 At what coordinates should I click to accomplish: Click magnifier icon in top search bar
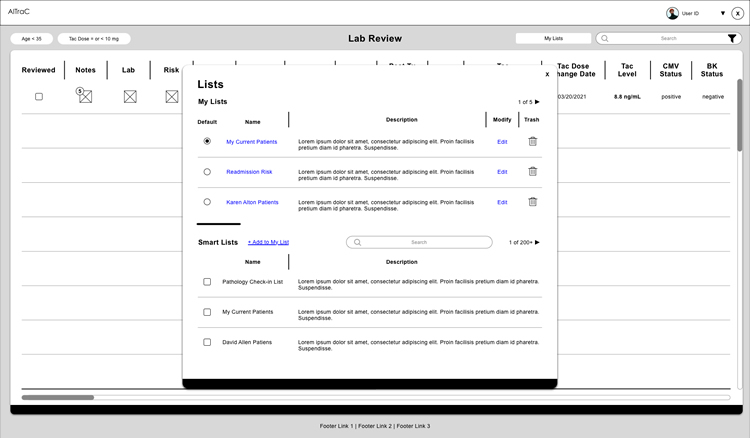[x=605, y=38]
